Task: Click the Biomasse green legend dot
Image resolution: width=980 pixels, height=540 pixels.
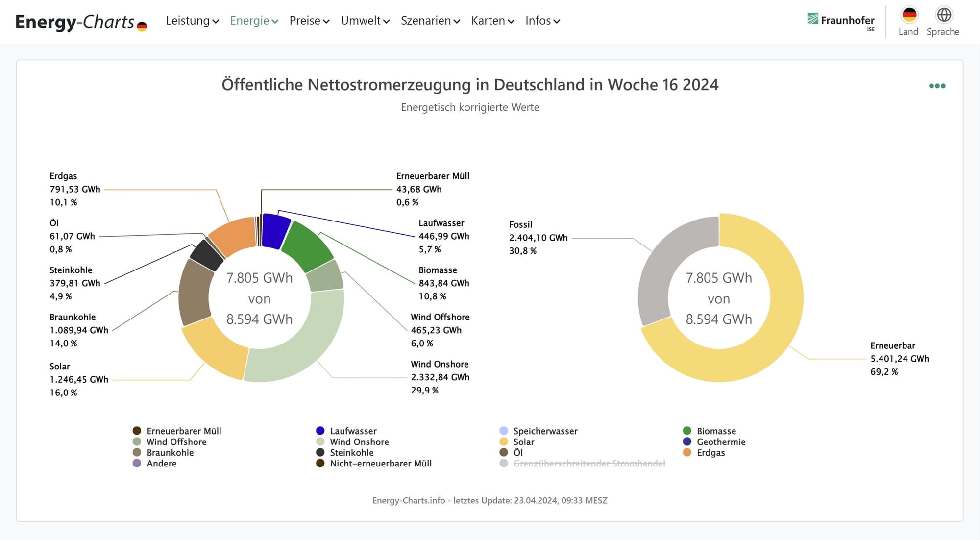Action: pyautogui.click(x=687, y=431)
